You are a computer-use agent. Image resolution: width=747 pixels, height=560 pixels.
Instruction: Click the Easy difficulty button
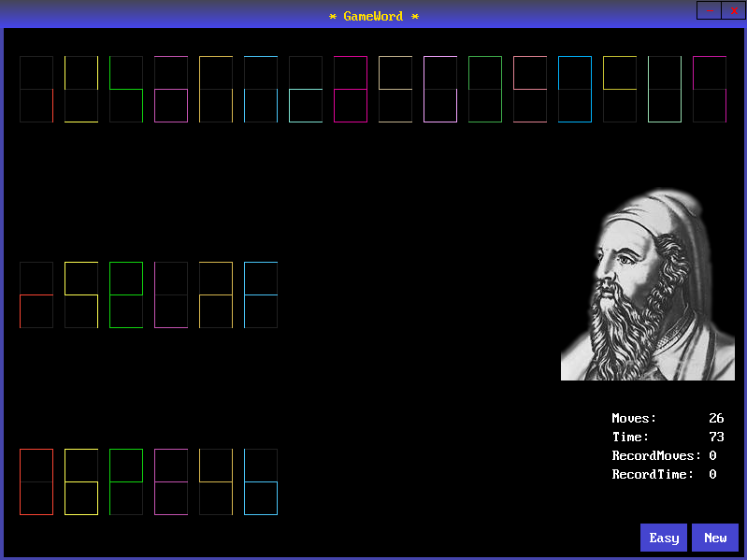[x=663, y=538]
